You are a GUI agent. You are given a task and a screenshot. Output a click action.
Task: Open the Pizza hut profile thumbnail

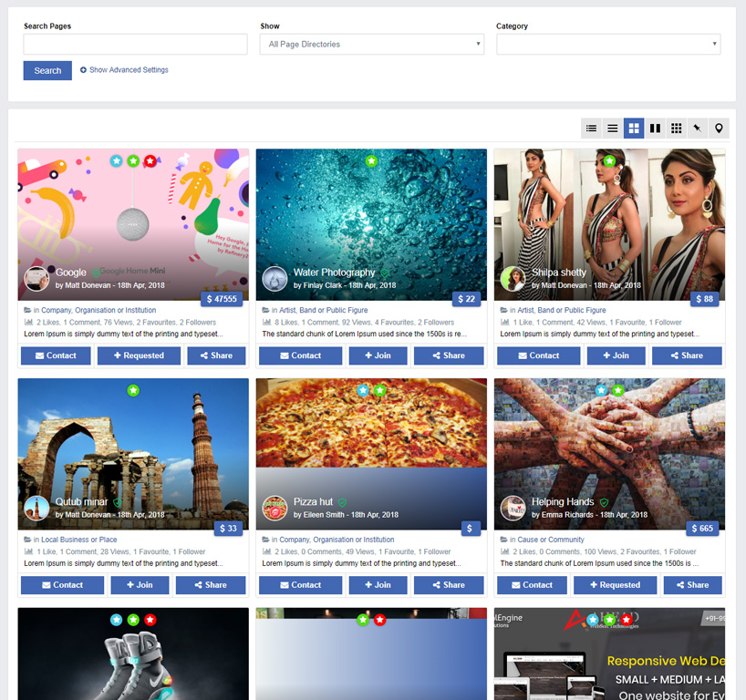[275, 508]
